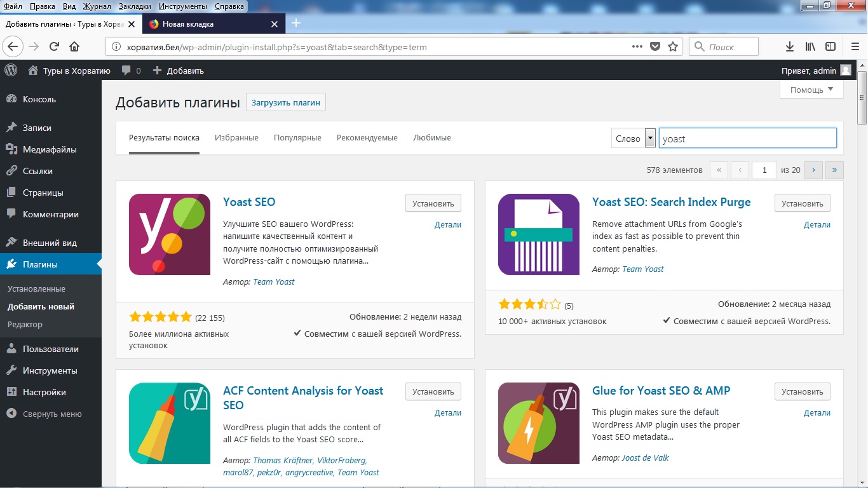
Task: Click the Firefox home button
Action: 74,46
